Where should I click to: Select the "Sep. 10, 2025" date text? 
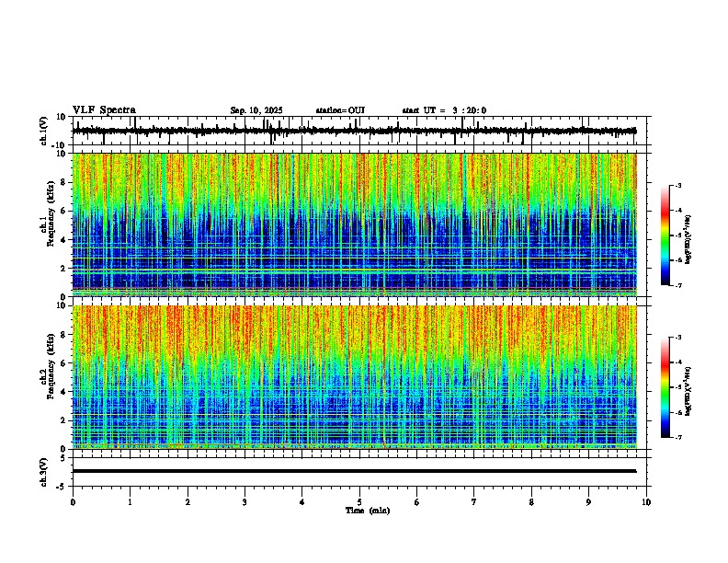256,110
